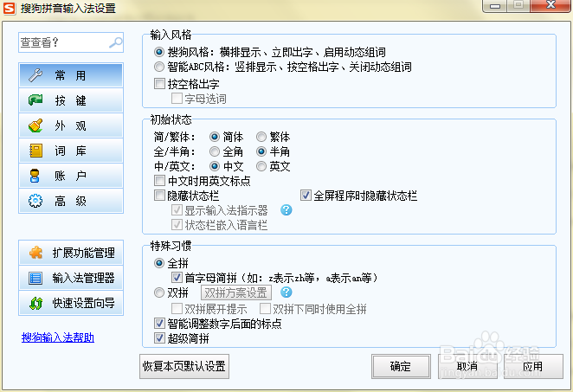Confirm with 确定 button
This screenshot has height=392, width=573.
click(x=401, y=366)
